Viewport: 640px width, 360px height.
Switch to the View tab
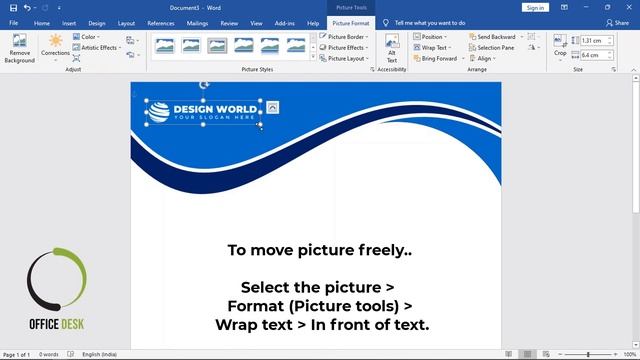tap(256, 23)
